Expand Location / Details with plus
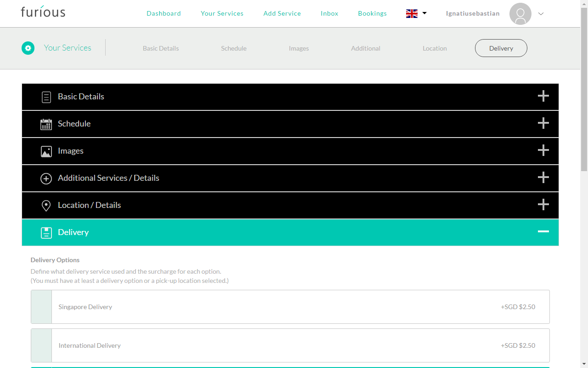The image size is (588, 368). point(543,204)
